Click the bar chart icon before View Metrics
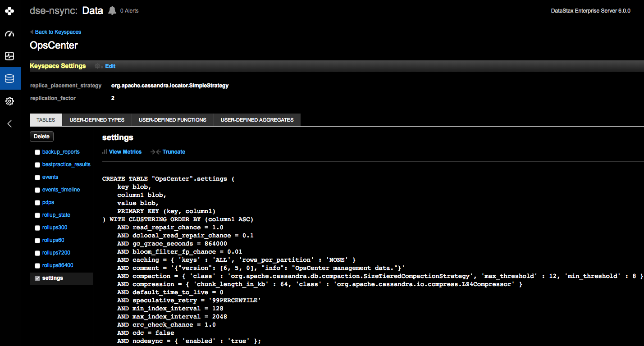Image resolution: width=644 pixels, height=346 pixels. click(x=105, y=152)
